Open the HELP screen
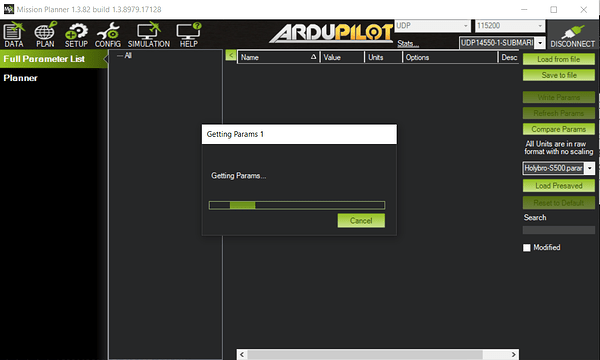Image resolution: width=600 pixels, height=360 pixels. 189,34
